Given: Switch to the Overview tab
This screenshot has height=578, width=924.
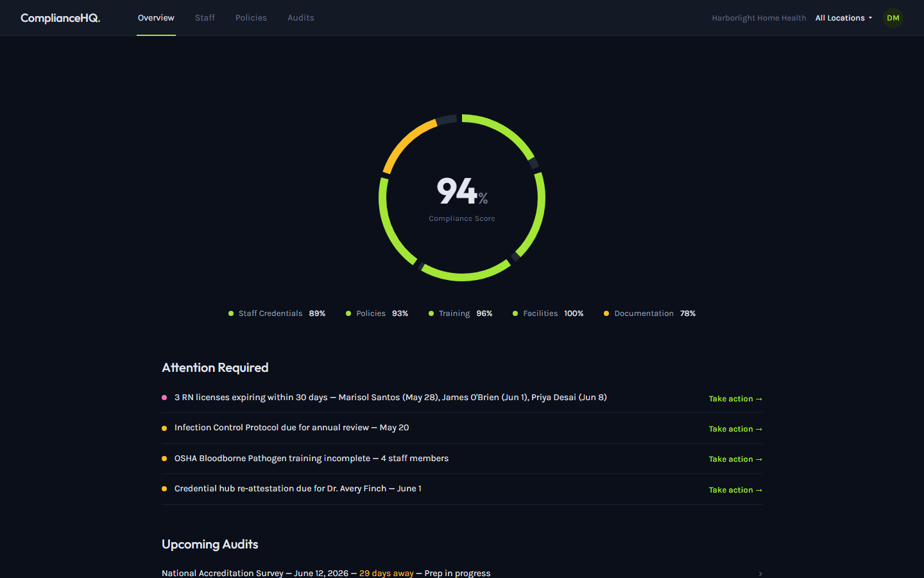Looking at the screenshot, I should 156,18.
